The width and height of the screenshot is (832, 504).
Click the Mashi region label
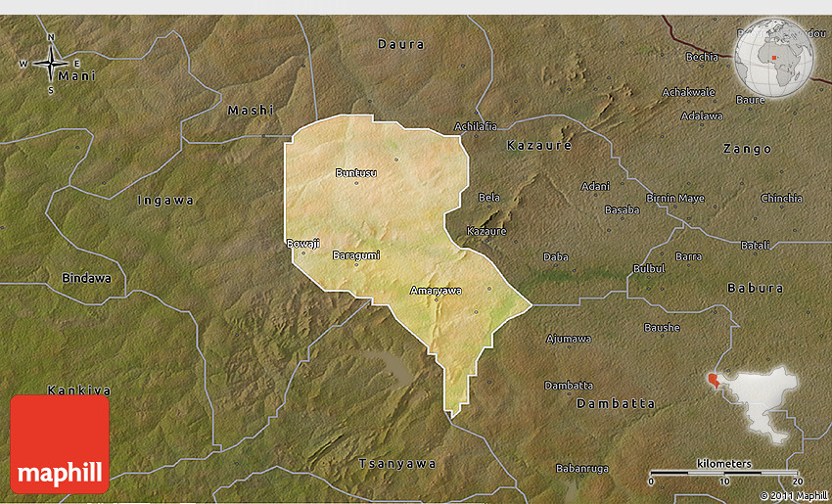click(x=252, y=111)
